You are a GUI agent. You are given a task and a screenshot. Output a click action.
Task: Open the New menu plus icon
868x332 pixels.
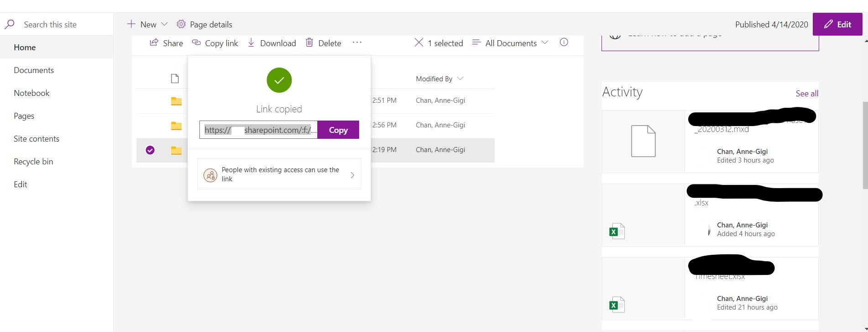[x=131, y=24]
